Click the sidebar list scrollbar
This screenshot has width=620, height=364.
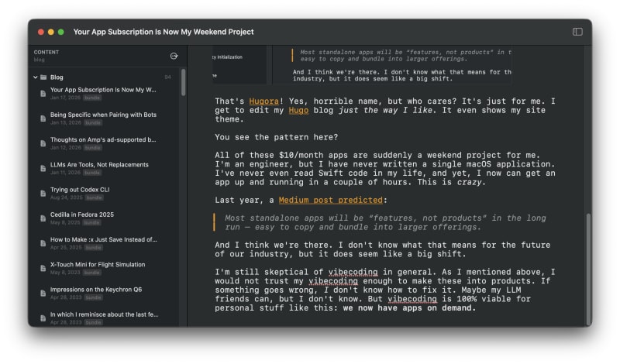click(x=184, y=83)
